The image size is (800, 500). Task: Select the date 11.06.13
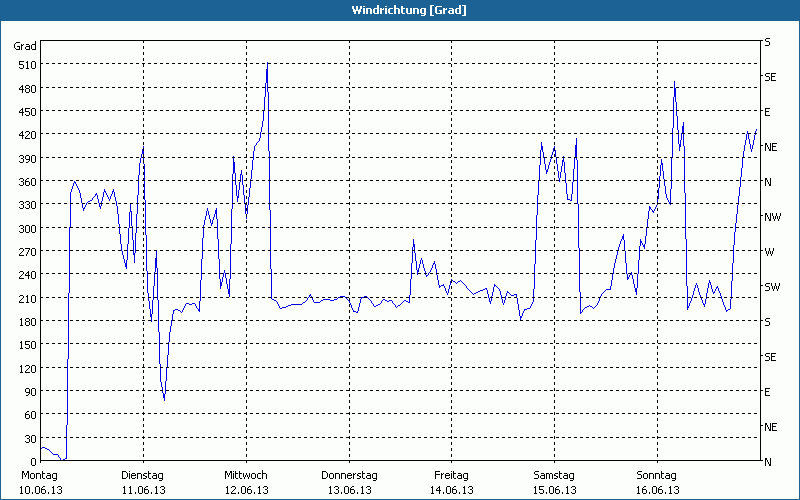click(144, 490)
